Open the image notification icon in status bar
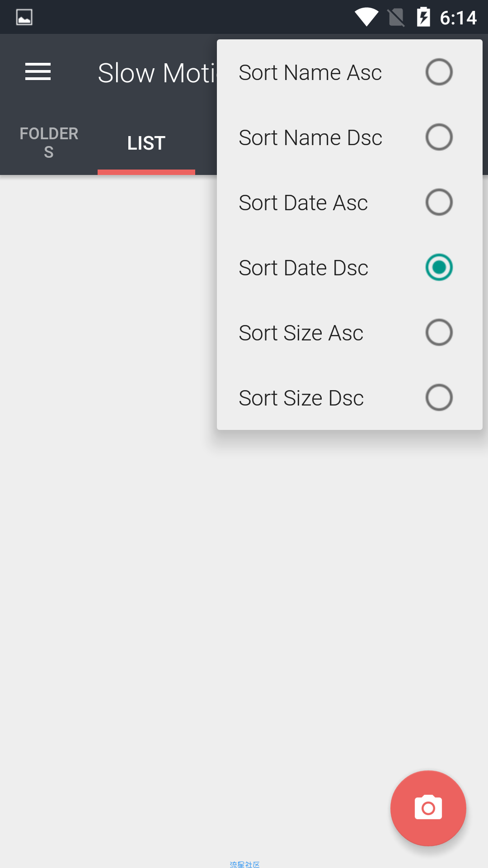Viewport: 488px width, 868px height. click(x=24, y=18)
